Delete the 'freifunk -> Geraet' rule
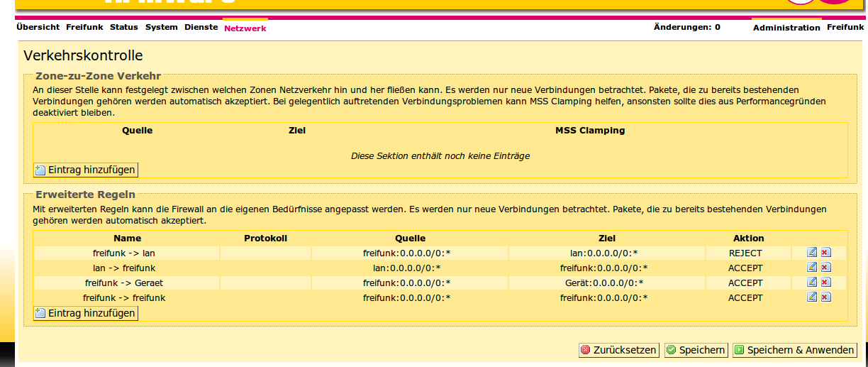 pyautogui.click(x=825, y=283)
